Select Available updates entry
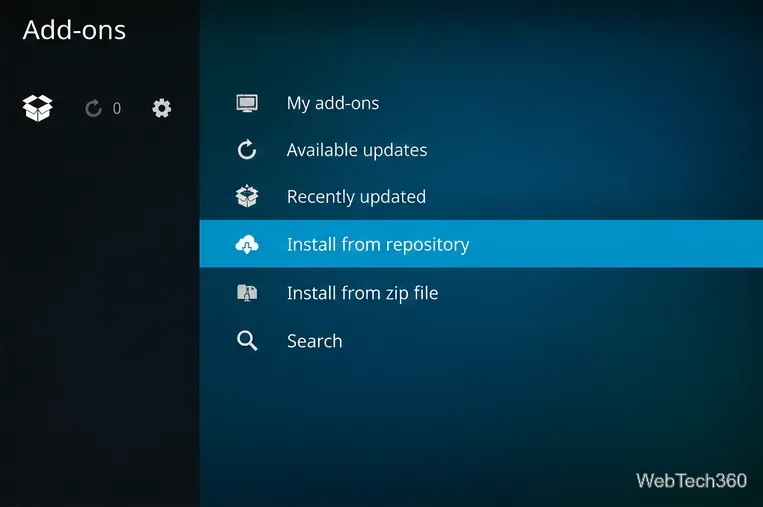This screenshot has height=507, width=763. 481,150
